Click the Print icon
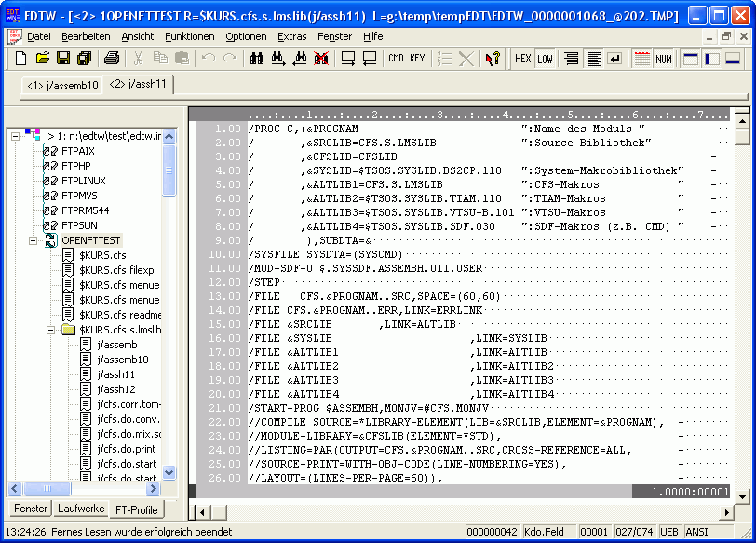The height and width of the screenshot is (543, 756). tap(112, 59)
